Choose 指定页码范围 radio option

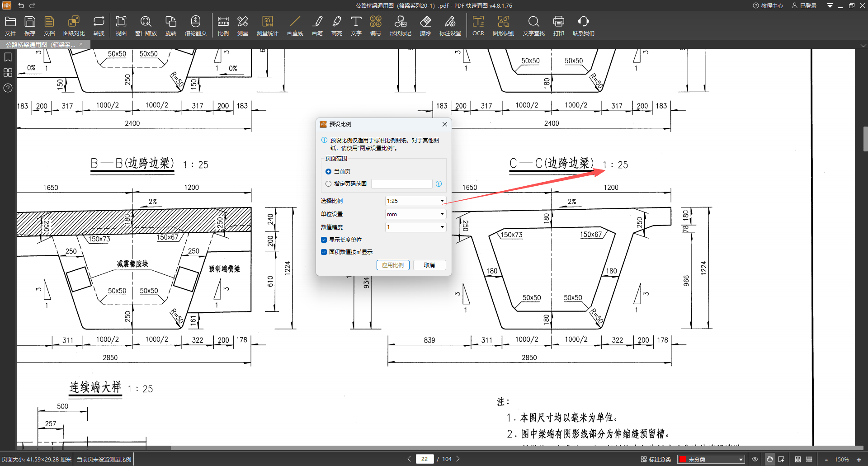[x=329, y=184]
